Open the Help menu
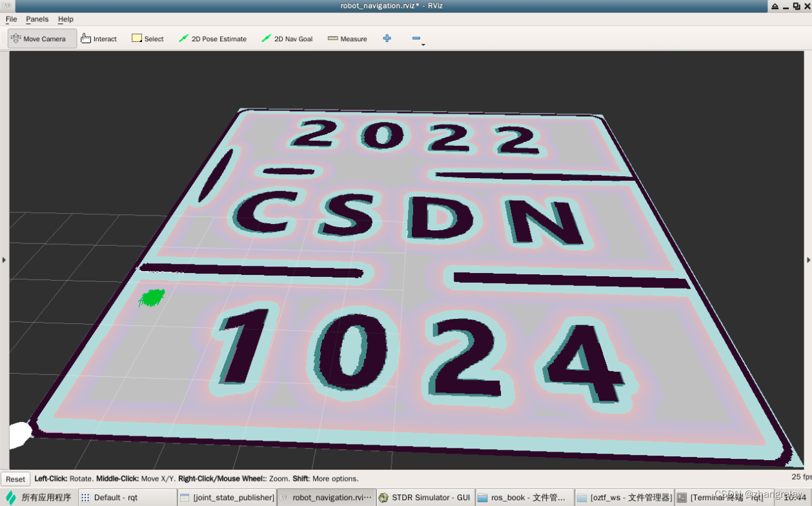This screenshot has height=506, width=812. tap(66, 19)
